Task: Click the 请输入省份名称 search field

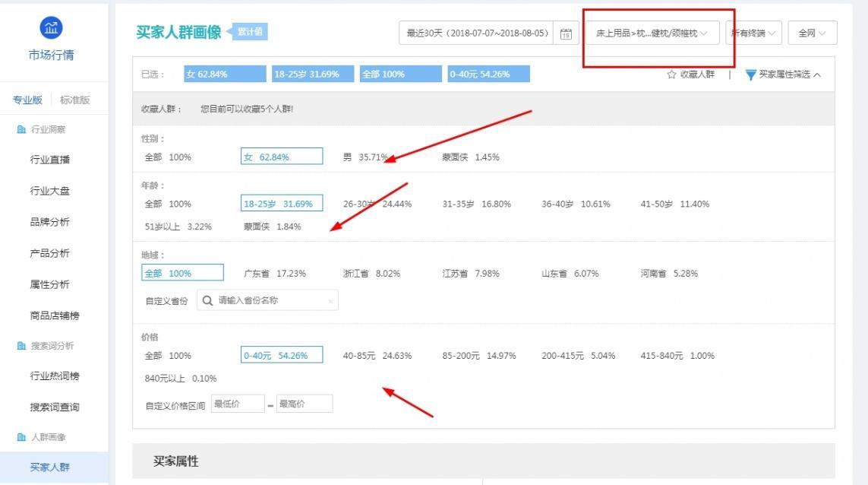Action: [267, 300]
